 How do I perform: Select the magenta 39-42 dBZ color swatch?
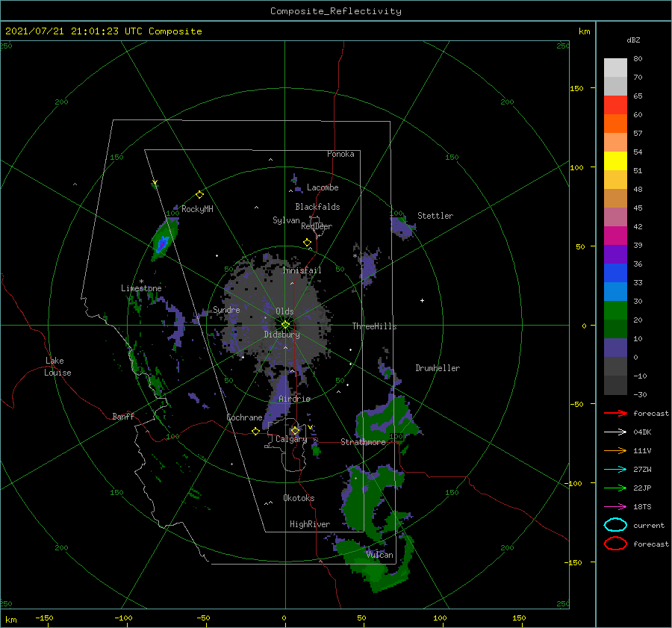coord(615,236)
